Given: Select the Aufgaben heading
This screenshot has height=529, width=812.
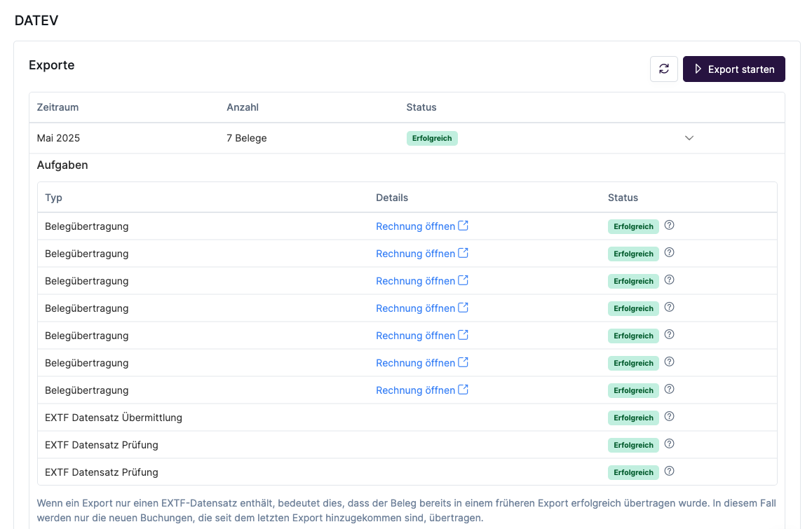Looking at the screenshot, I should 62,165.
